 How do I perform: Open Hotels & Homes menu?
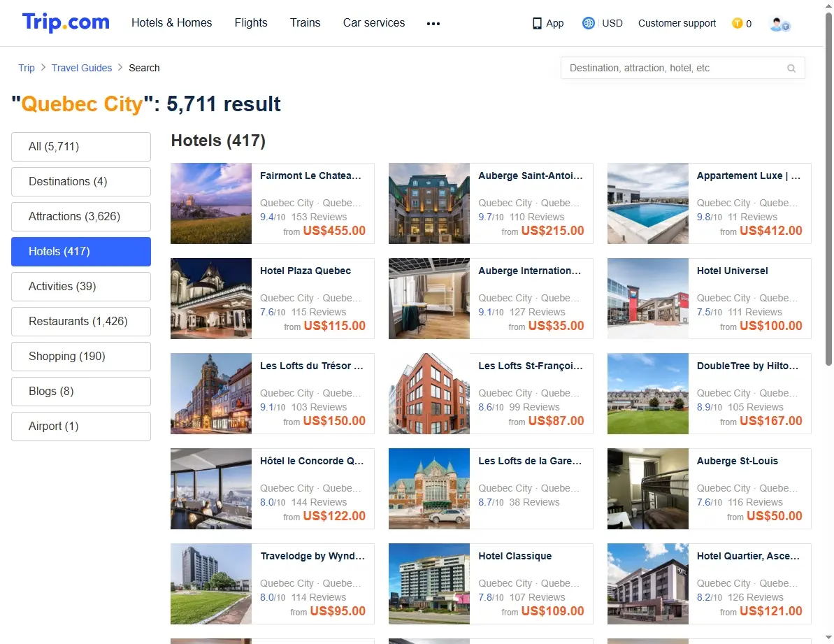click(172, 23)
